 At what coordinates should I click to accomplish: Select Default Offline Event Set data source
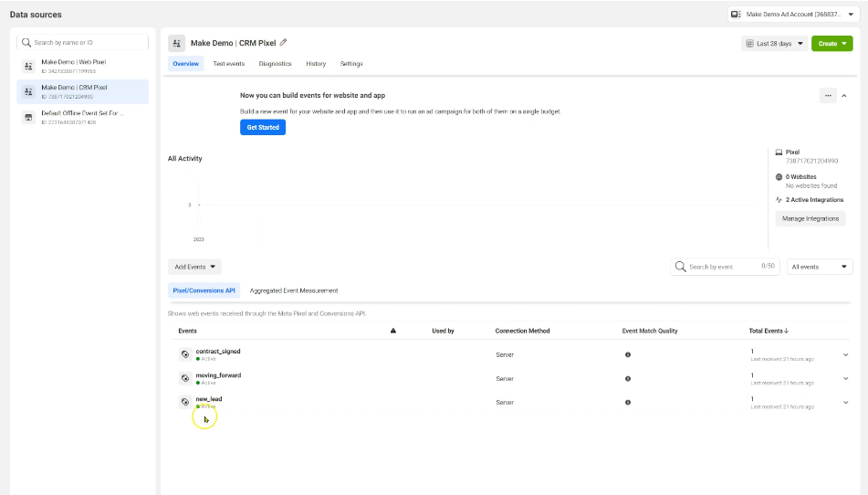[83, 118]
